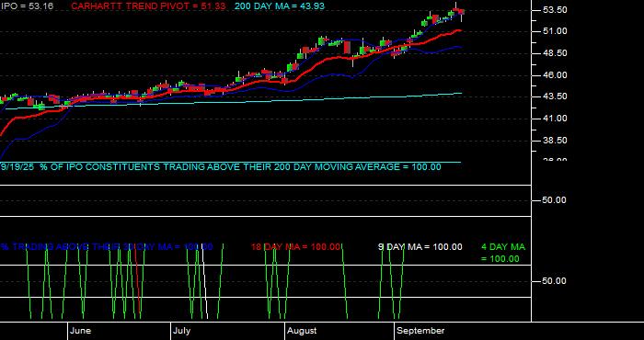Click the latest red candlestick near 53.50
This screenshot has width=644, height=340.
point(462,12)
